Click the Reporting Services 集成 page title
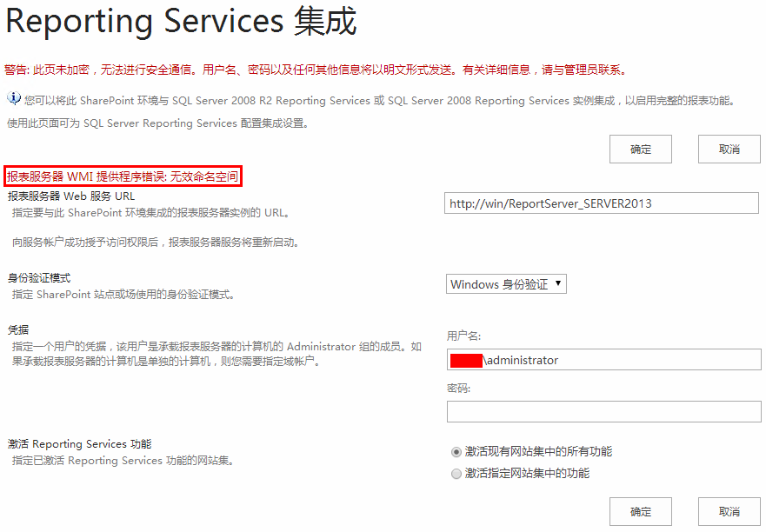The width and height of the screenshot is (766, 532). [181, 22]
